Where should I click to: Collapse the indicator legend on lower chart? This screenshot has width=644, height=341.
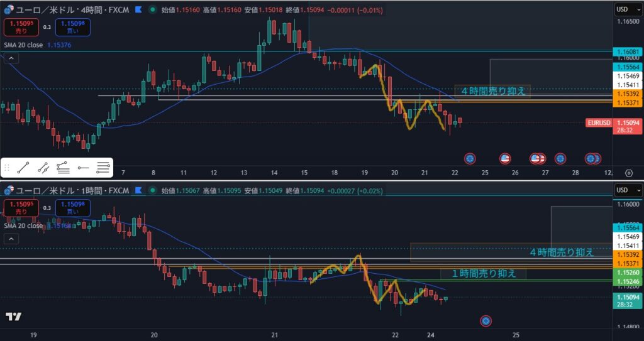pyautogui.click(x=11, y=239)
